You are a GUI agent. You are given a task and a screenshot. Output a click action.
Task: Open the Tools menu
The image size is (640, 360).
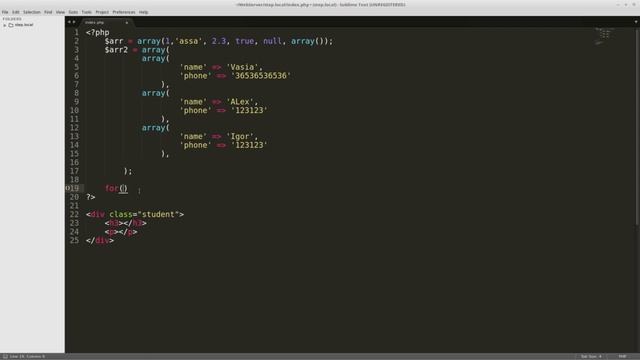(x=87, y=12)
